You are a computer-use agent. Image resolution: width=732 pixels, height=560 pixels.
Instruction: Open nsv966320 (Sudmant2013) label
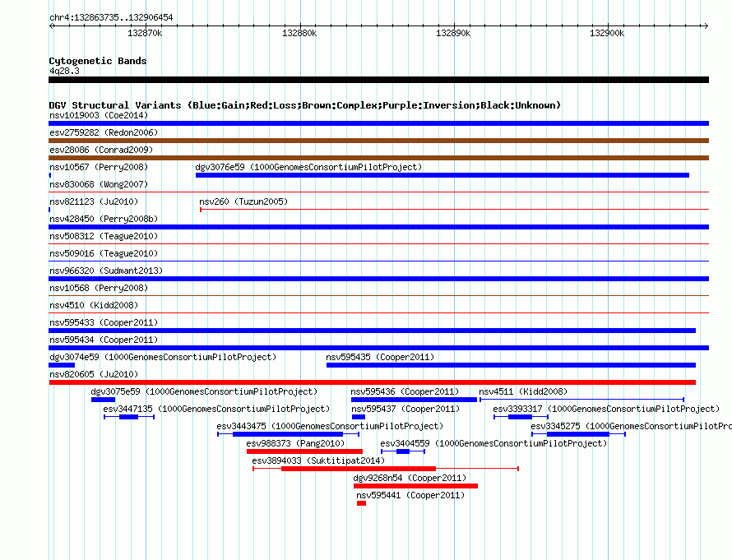(x=106, y=271)
